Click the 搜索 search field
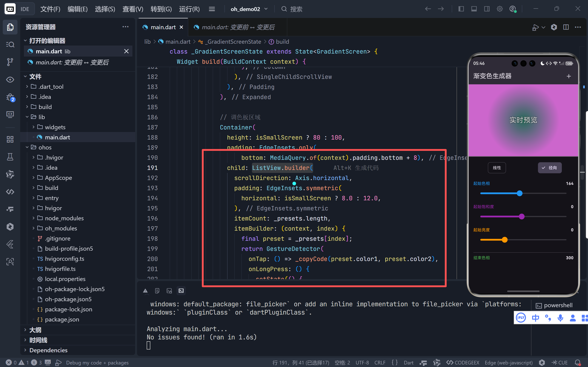This screenshot has width=588, height=367. pyautogui.click(x=296, y=9)
